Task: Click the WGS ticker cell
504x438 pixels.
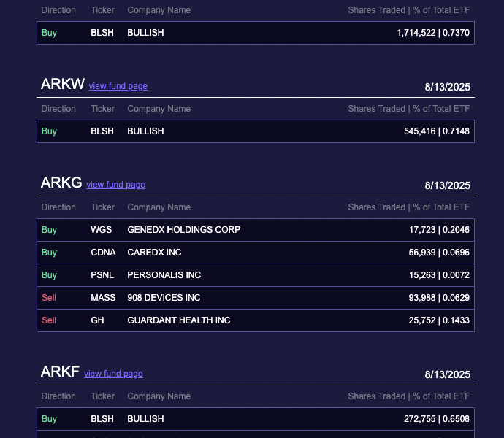Action: pyautogui.click(x=102, y=230)
